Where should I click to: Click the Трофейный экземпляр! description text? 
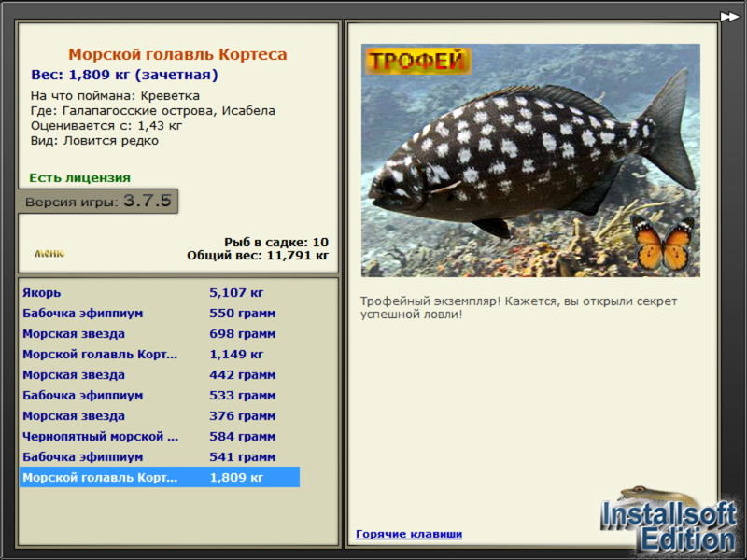click(x=518, y=308)
